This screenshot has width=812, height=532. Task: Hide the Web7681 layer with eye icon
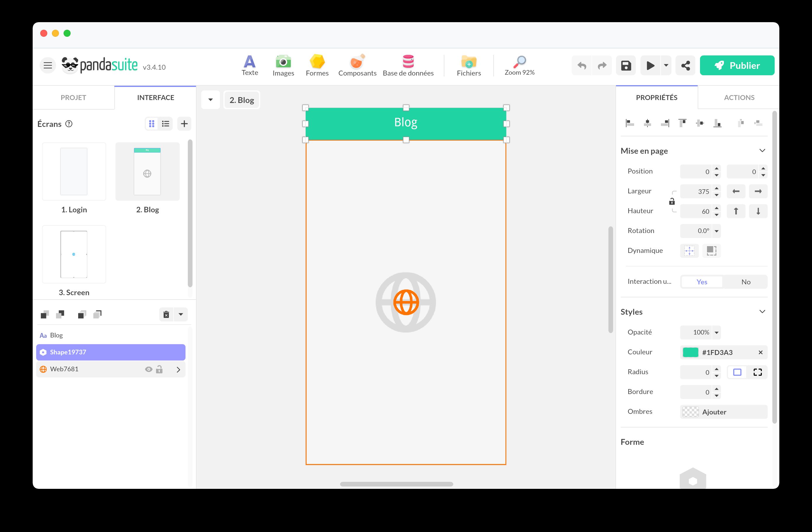[148, 369]
